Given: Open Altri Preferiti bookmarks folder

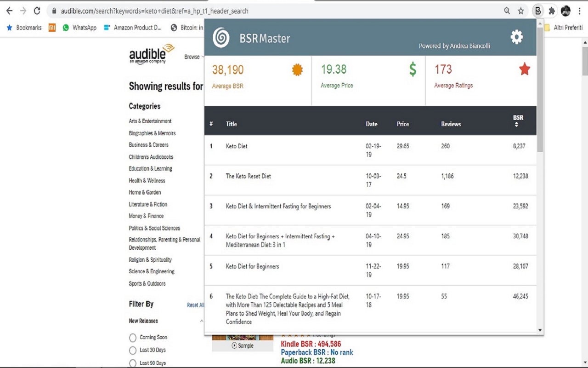Looking at the screenshot, I should (x=564, y=28).
